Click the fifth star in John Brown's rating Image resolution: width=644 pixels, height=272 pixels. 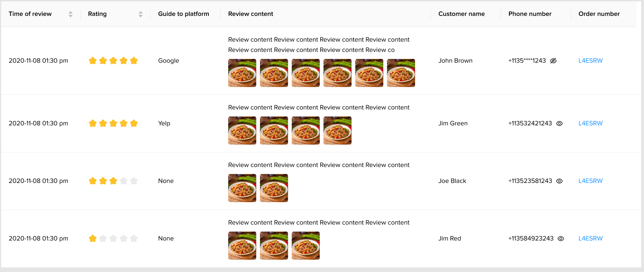[x=134, y=61]
